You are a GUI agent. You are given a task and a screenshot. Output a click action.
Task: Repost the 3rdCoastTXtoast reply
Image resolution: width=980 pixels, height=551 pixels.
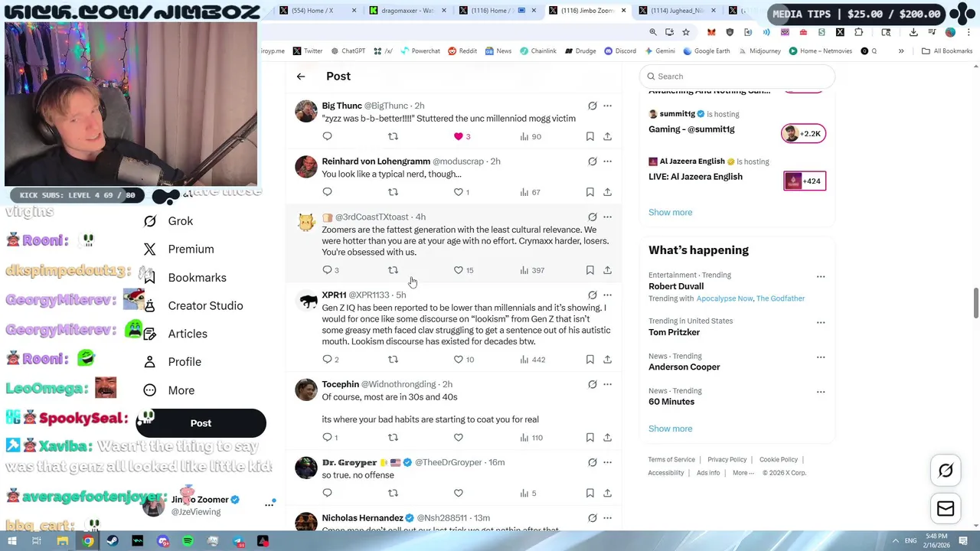(x=393, y=270)
